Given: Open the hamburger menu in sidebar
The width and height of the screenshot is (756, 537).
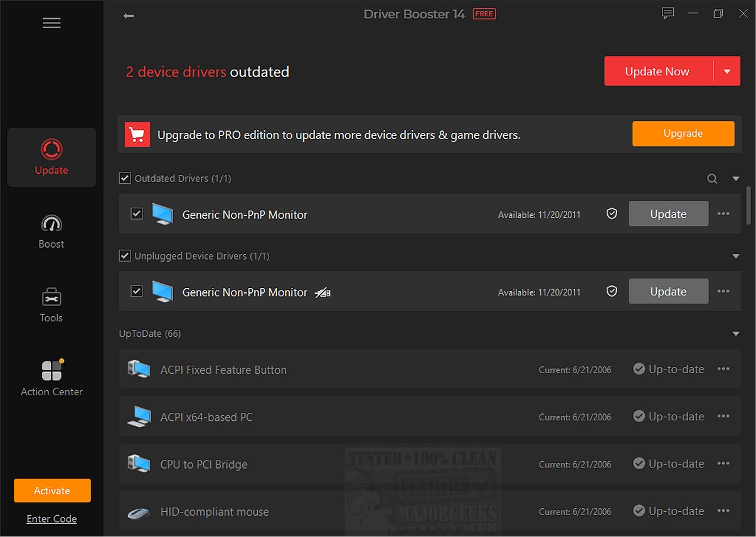Looking at the screenshot, I should pyautogui.click(x=51, y=23).
